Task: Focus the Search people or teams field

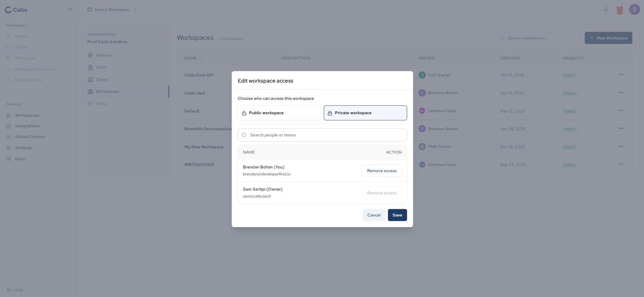Action: tap(322, 135)
